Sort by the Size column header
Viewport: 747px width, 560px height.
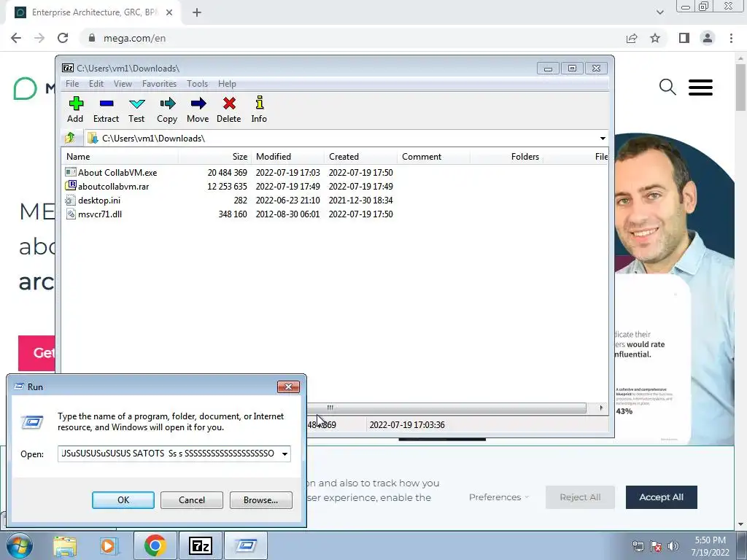coord(215,157)
